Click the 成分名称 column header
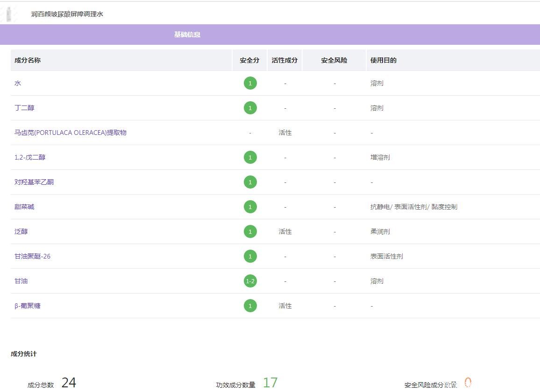Viewport: 540px width, 392px height. tap(28, 60)
